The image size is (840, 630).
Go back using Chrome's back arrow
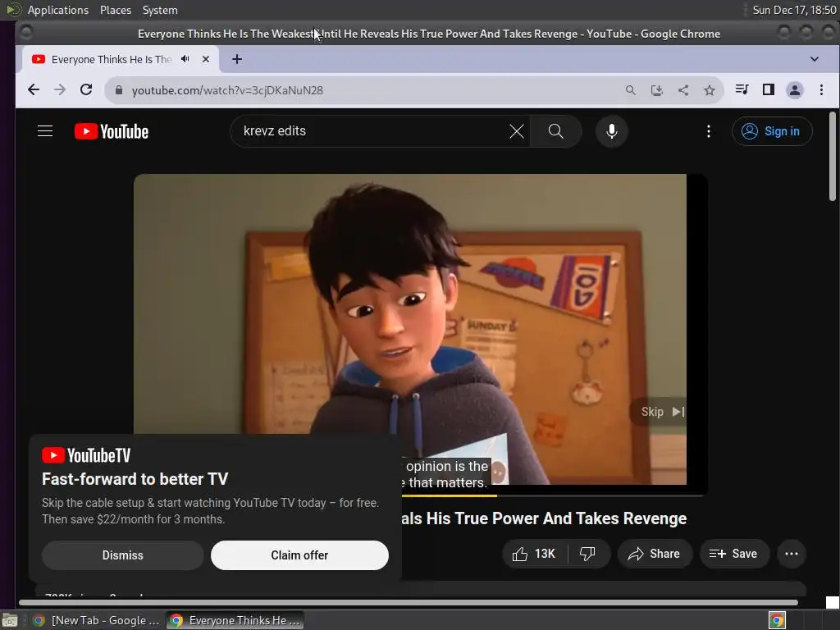coord(33,90)
